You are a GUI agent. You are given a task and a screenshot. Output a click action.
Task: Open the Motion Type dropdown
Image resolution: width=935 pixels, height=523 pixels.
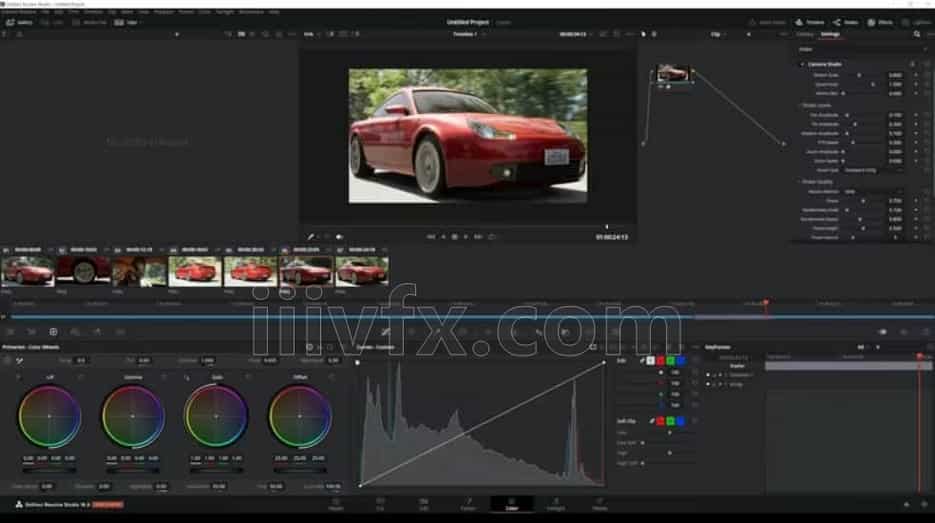pos(868,170)
